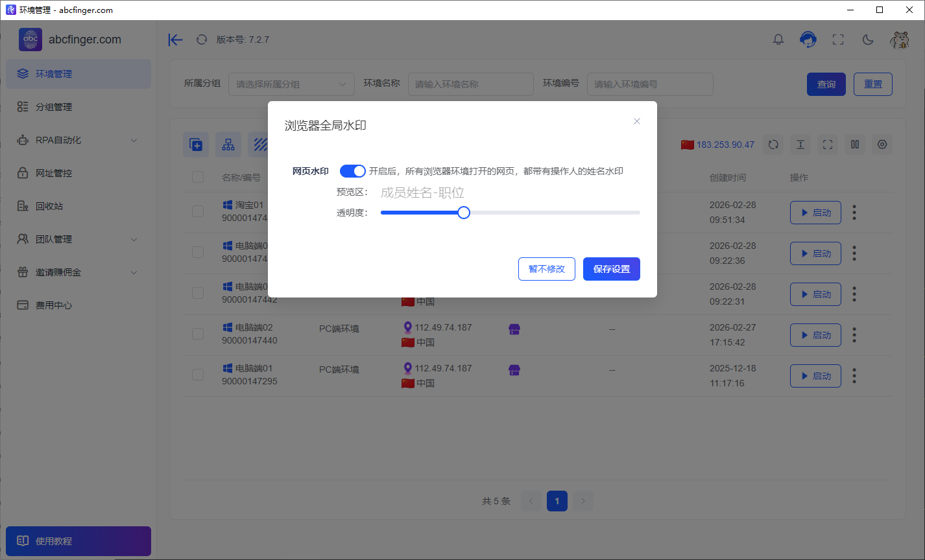Click the table fullscreen toolbar icon

[828, 145]
